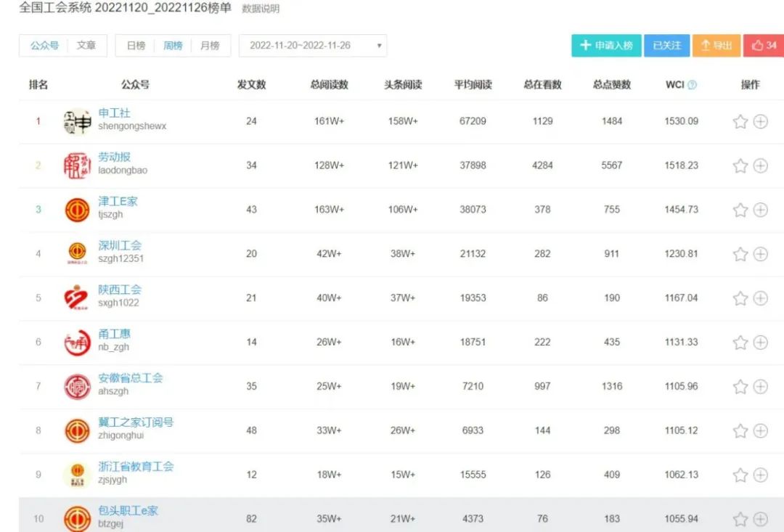Sort by 总阅读数 column header
This screenshot has width=784, height=532.
tap(329, 85)
